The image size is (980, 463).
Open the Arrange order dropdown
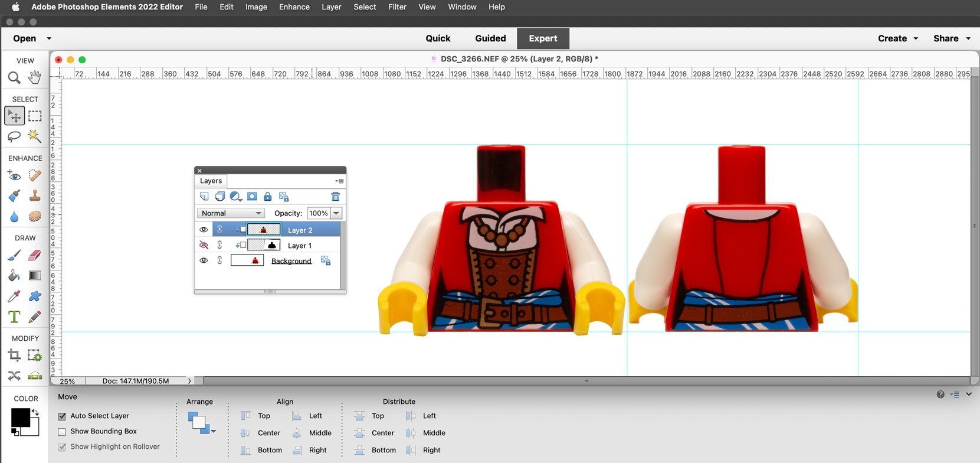(x=202, y=423)
